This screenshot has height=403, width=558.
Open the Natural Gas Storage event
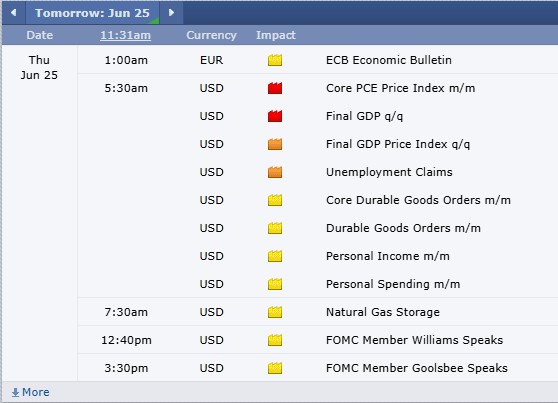click(383, 312)
